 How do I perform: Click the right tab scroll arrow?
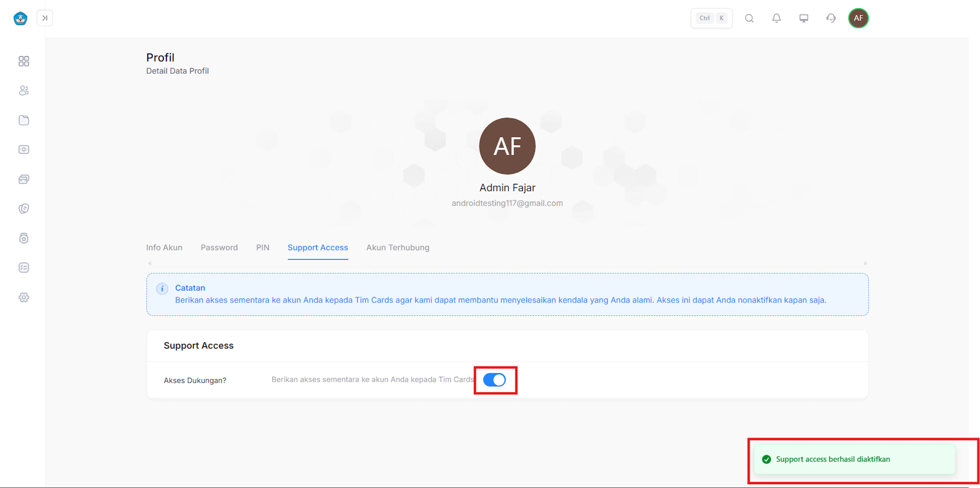(x=865, y=263)
